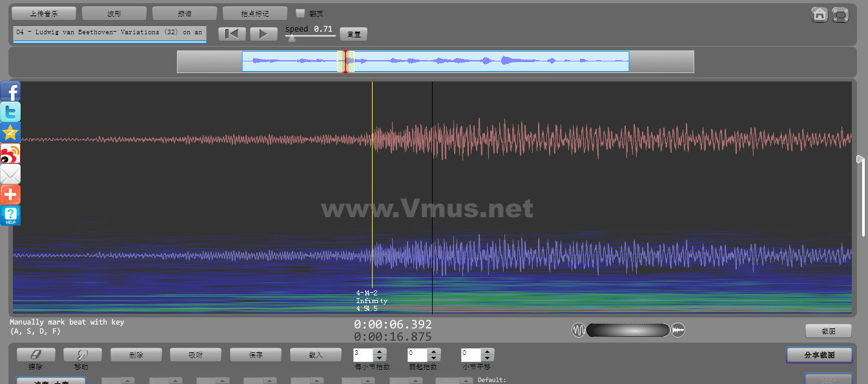The height and width of the screenshot is (384, 868).
Task: Open the email share icon
Action: (10, 175)
